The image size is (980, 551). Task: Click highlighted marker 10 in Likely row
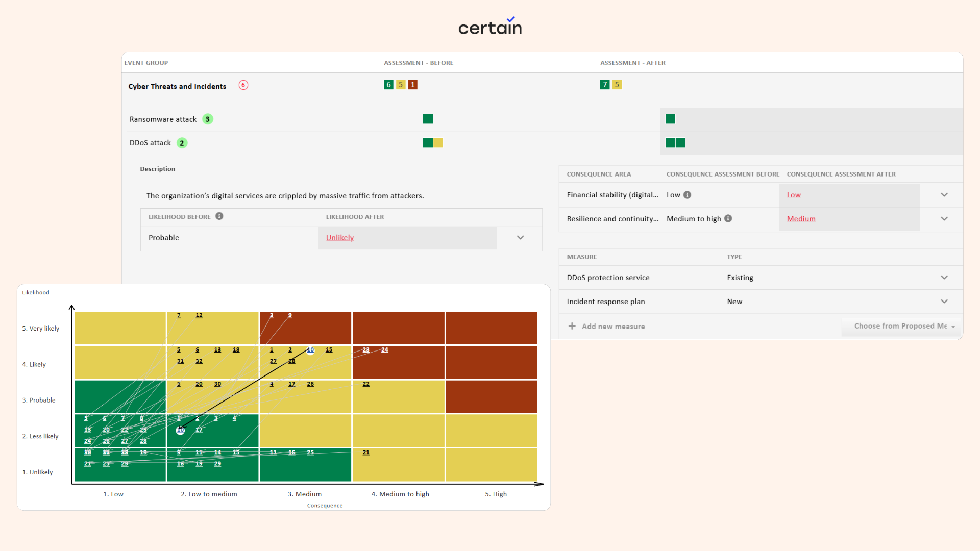coord(310,350)
